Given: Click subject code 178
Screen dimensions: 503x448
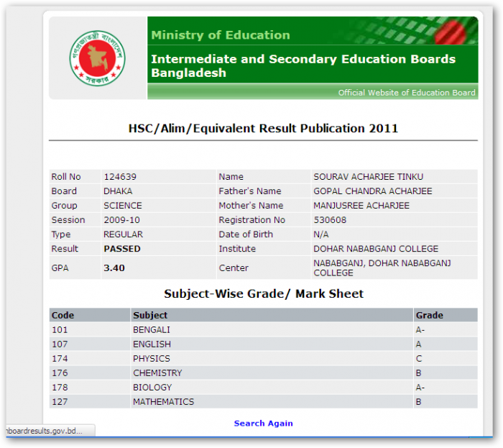Looking at the screenshot, I should pos(60,388).
